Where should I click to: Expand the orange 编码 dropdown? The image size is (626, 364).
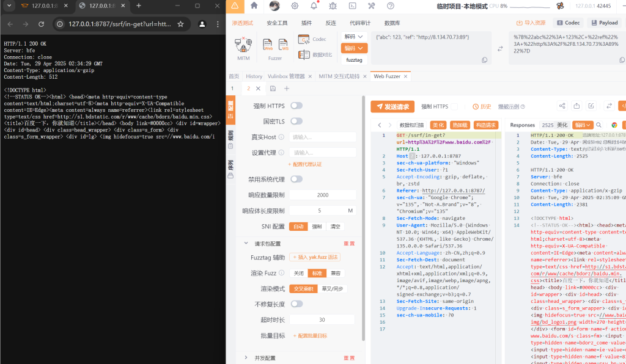[x=353, y=48]
